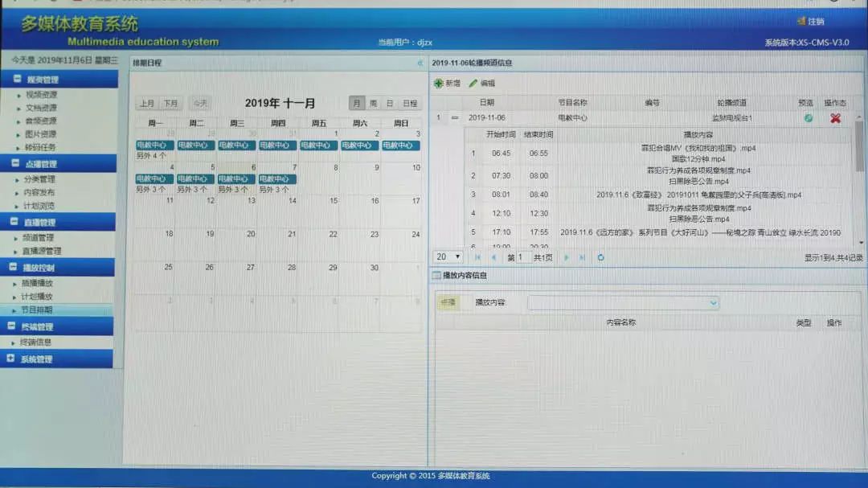868x488 pixels.
Task: Collapse the 2019-11-06 row expander
Action: pyautogui.click(x=454, y=118)
